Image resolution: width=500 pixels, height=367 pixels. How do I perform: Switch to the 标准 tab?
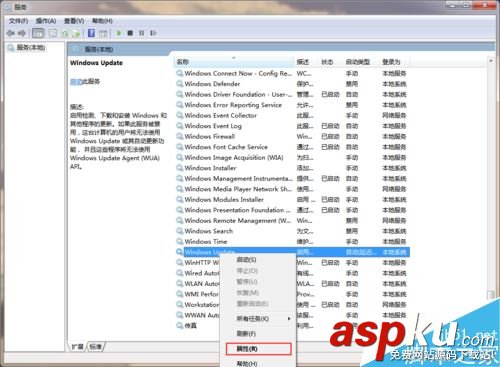(96, 347)
